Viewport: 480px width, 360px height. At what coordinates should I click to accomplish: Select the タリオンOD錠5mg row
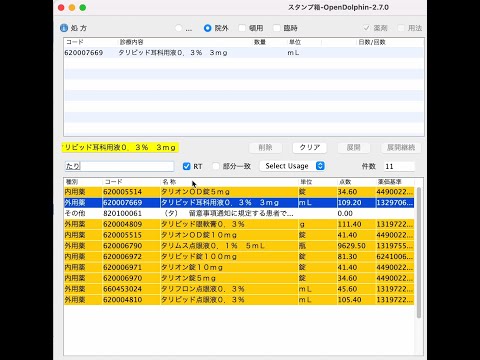point(239,192)
